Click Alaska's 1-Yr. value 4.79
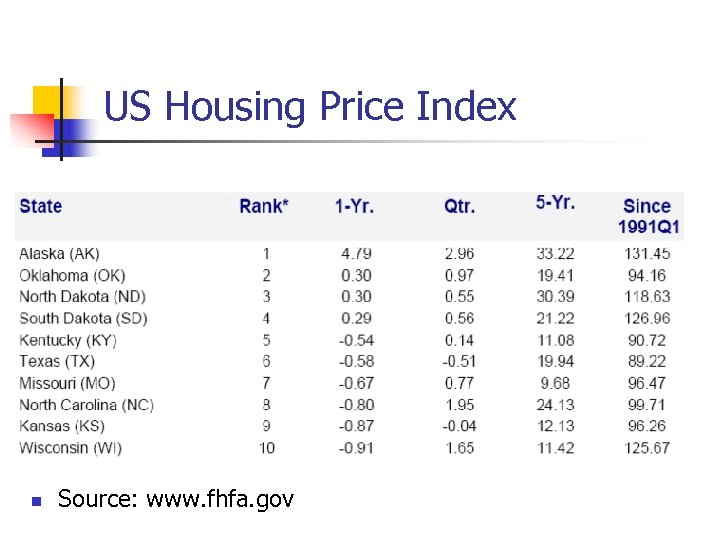Image resolution: width=720 pixels, height=540 pixels. pos(355,254)
